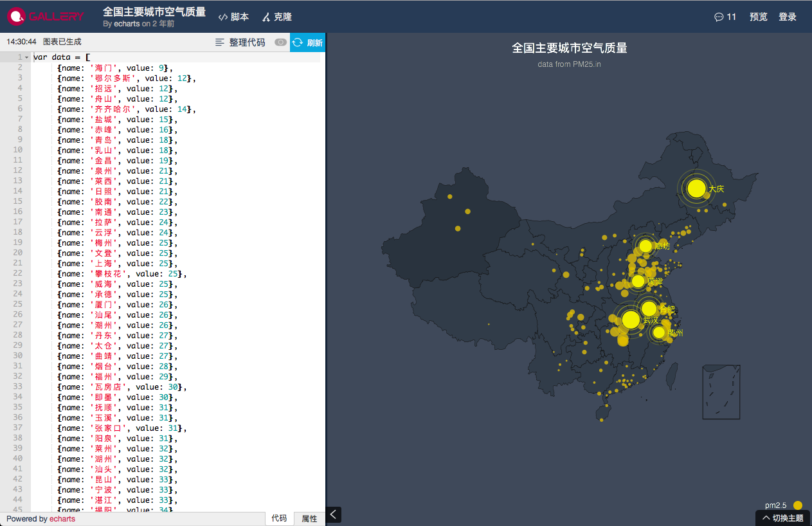Fold the code block at line 1

26,57
